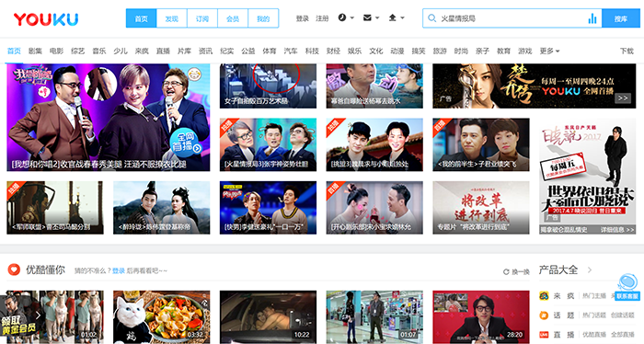Open the 直播 category in the menu bar
This screenshot has width=644, height=344.
click(x=163, y=51)
